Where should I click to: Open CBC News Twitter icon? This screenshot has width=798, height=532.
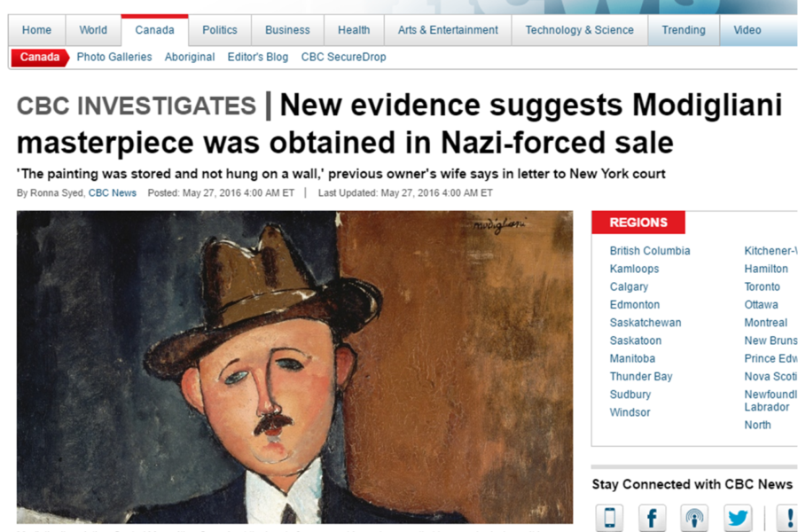(x=738, y=518)
